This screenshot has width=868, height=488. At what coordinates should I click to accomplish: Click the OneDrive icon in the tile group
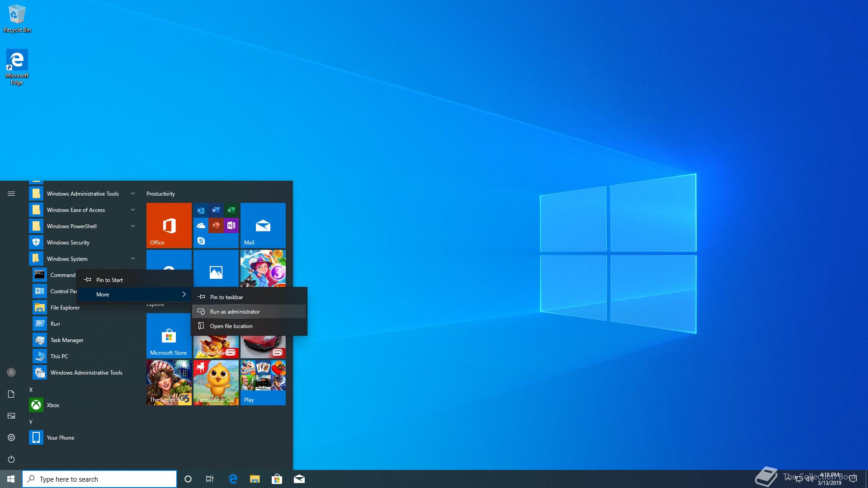201,225
